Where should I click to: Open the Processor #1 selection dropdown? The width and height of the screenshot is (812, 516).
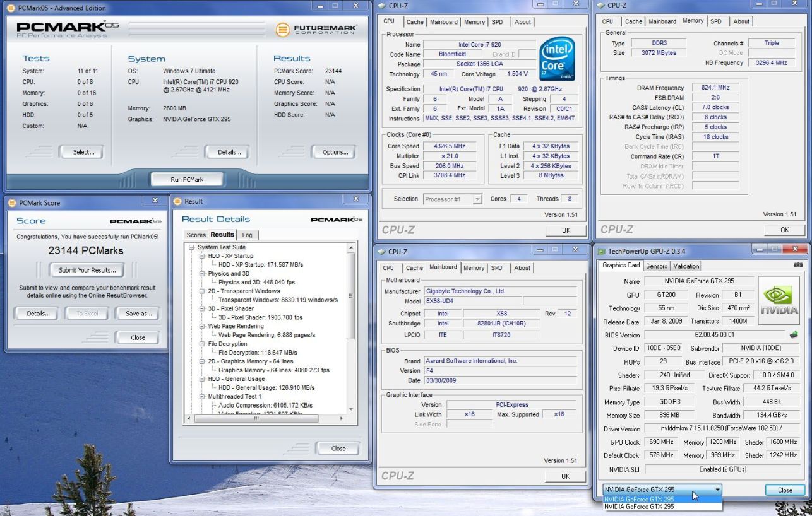[477, 199]
